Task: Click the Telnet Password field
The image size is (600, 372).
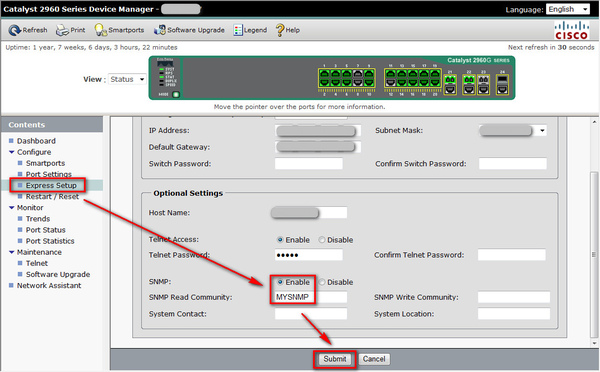Action: point(308,255)
